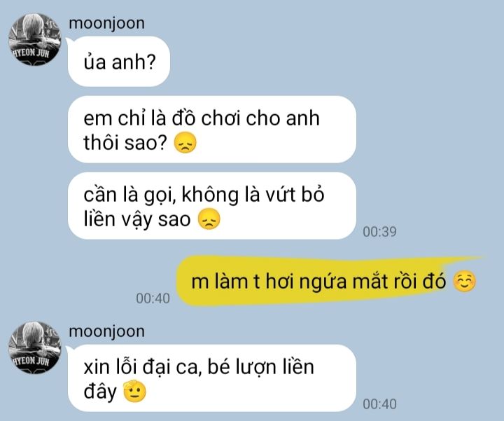Click the 00:39 timestamp
The image size is (504, 421).
[x=379, y=232]
